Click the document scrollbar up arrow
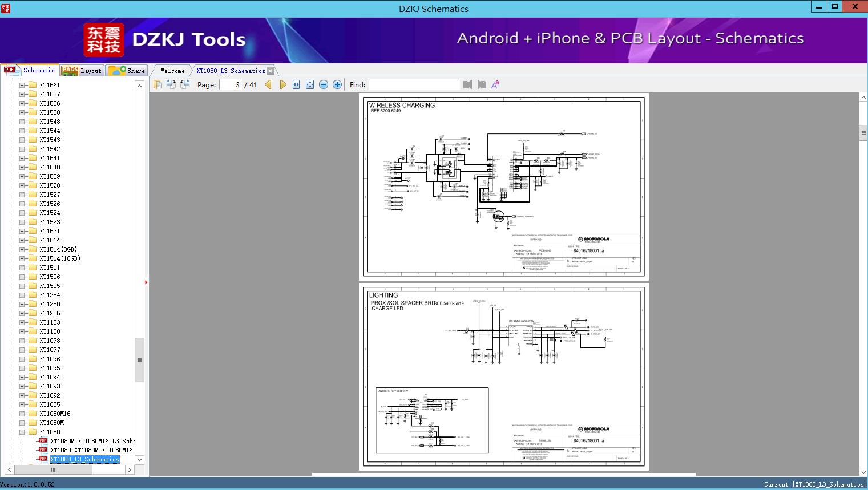This screenshot has height=490, width=868. pyautogui.click(x=863, y=98)
